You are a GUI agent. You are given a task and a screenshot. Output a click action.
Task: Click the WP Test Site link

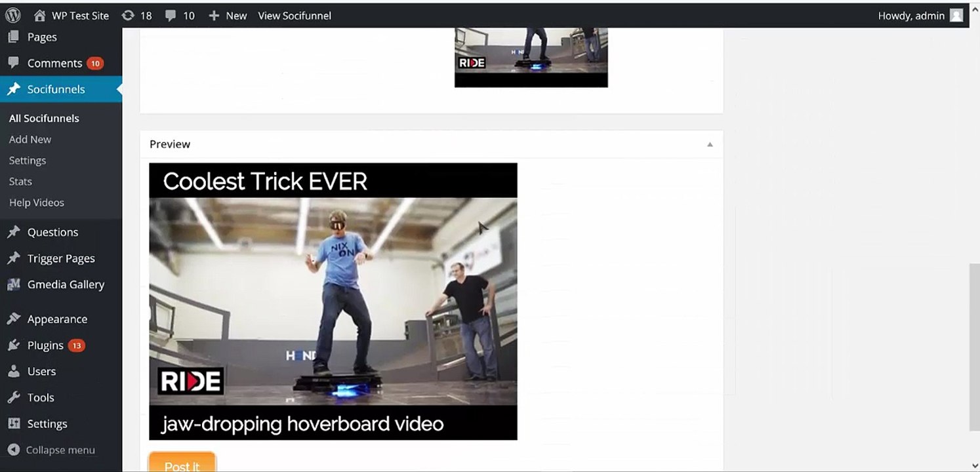[x=80, y=15]
